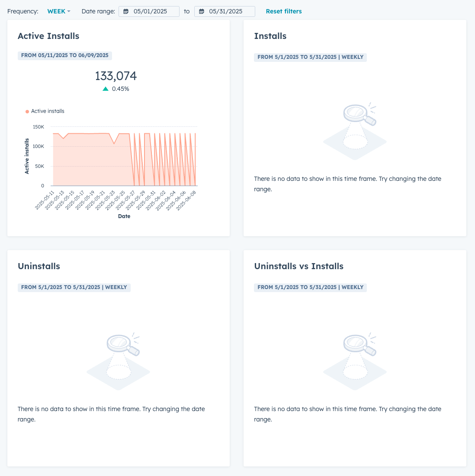
Task: Open calendar icon in end date field
Action: coord(202,12)
